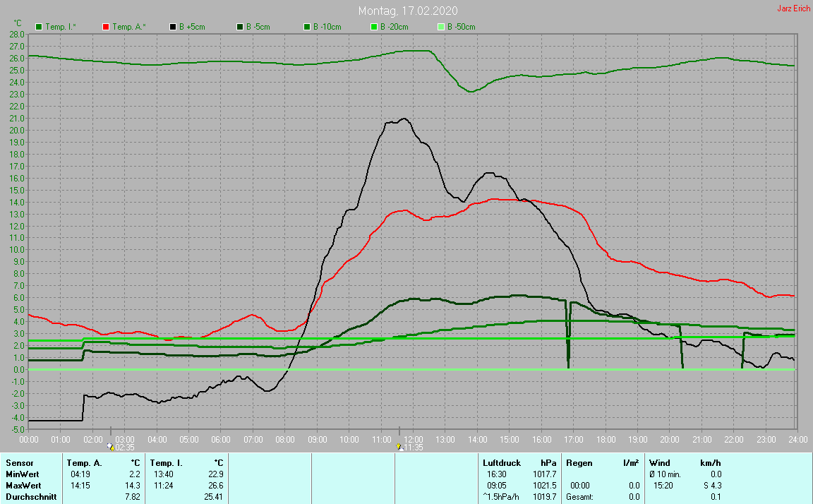Click the weather icon at 02:35
The height and width of the screenshot is (504, 813).
pyautogui.click(x=110, y=447)
